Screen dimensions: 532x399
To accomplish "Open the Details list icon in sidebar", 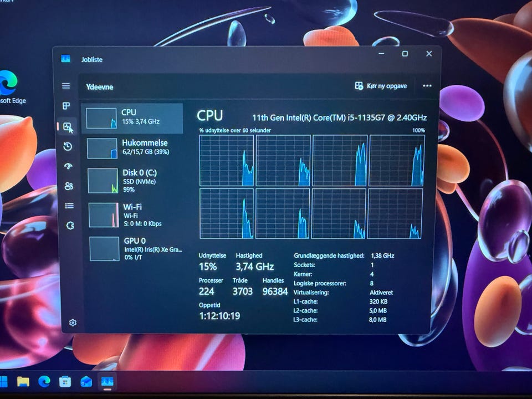I will (x=70, y=206).
